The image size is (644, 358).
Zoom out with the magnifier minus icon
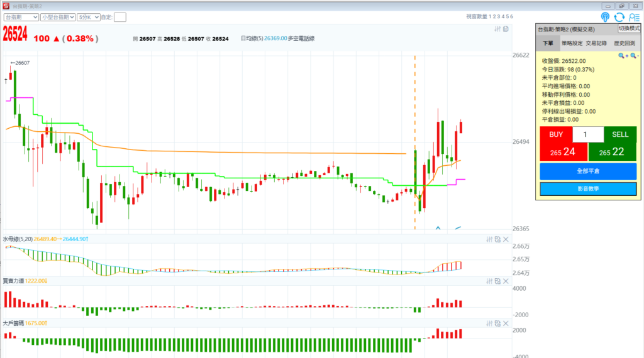click(x=633, y=56)
